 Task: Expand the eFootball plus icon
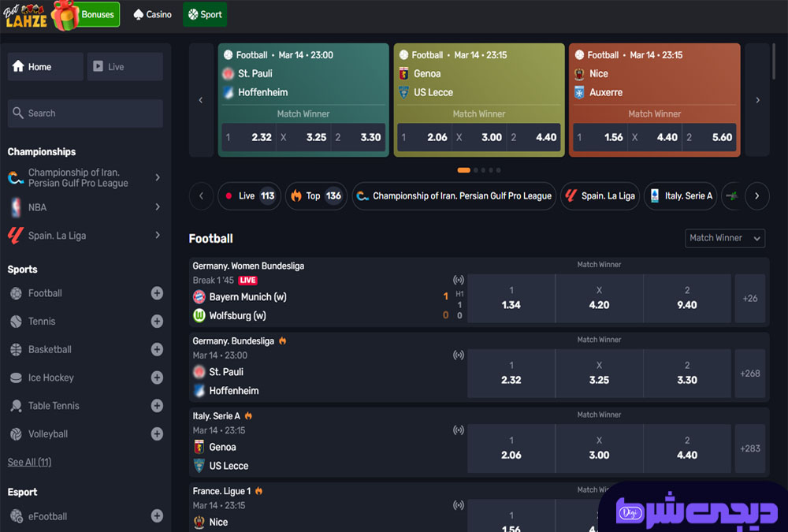(x=157, y=515)
